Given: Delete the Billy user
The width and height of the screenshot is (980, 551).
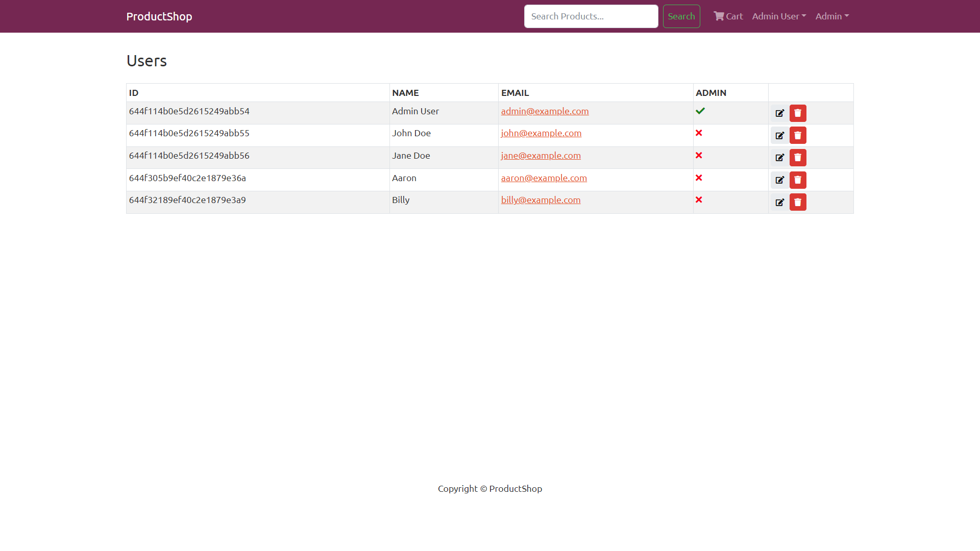Looking at the screenshot, I should point(798,203).
